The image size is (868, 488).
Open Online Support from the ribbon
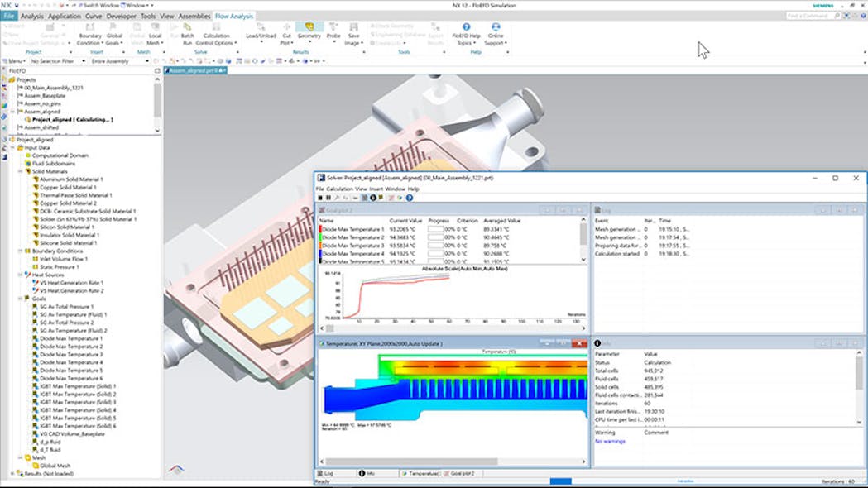(x=496, y=34)
